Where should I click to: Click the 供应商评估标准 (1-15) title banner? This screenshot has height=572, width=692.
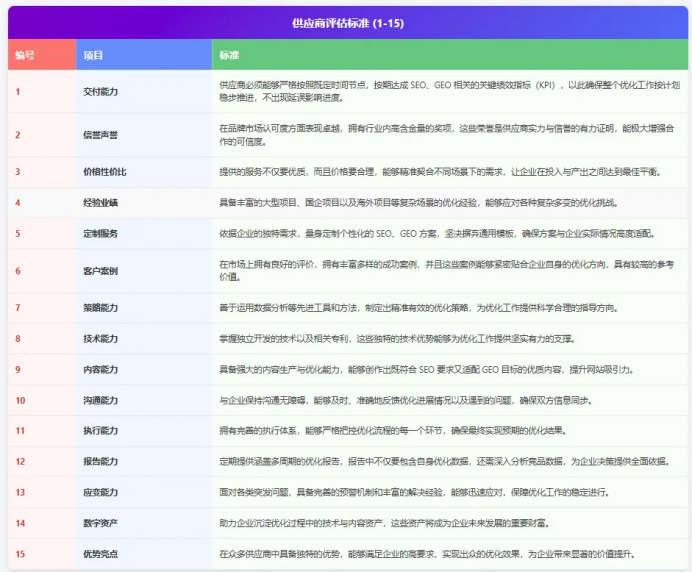coord(348,21)
